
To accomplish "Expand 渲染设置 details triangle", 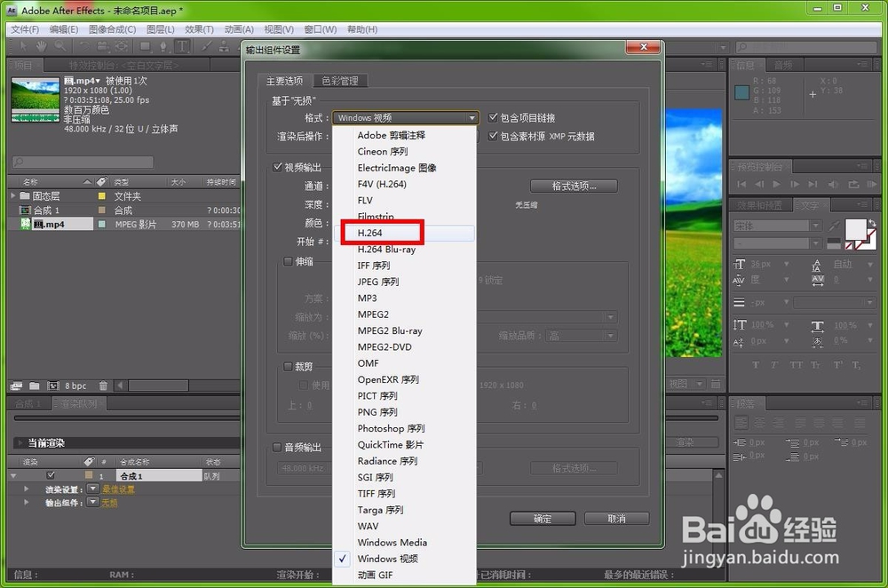I will tap(26, 489).
